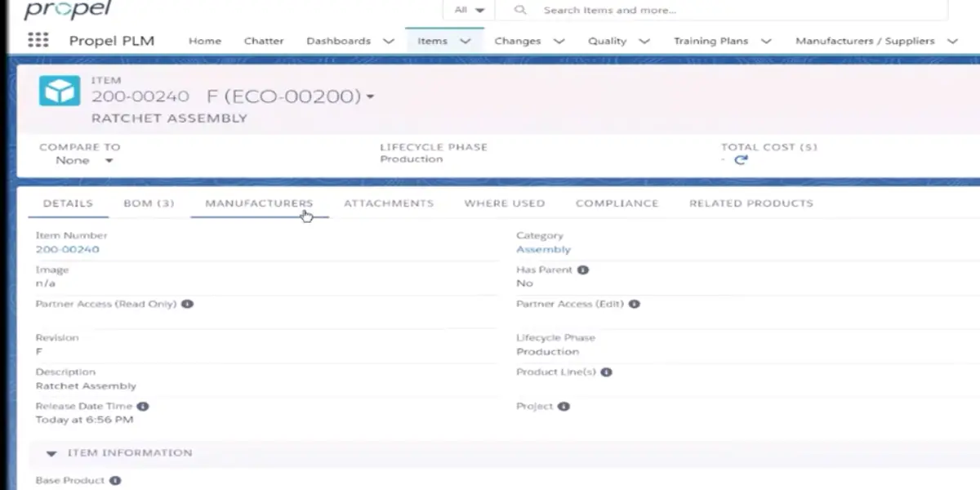Switch to the BOM (3) tab
Viewport: 980px width, 490px height.
(149, 203)
